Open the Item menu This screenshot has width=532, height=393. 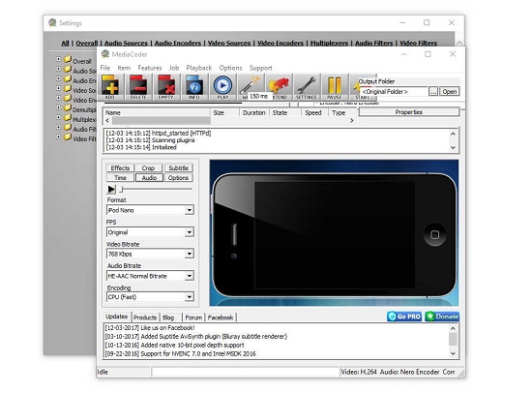click(124, 68)
